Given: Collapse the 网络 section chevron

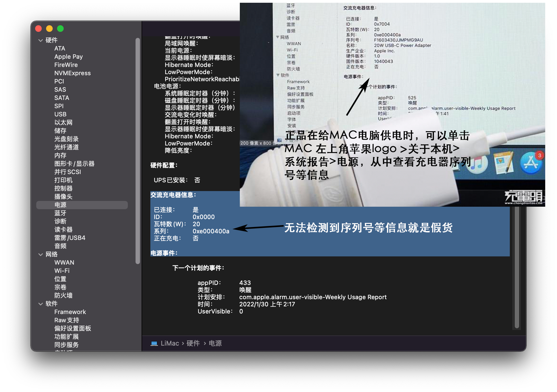Looking at the screenshot, I should (x=41, y=254).
